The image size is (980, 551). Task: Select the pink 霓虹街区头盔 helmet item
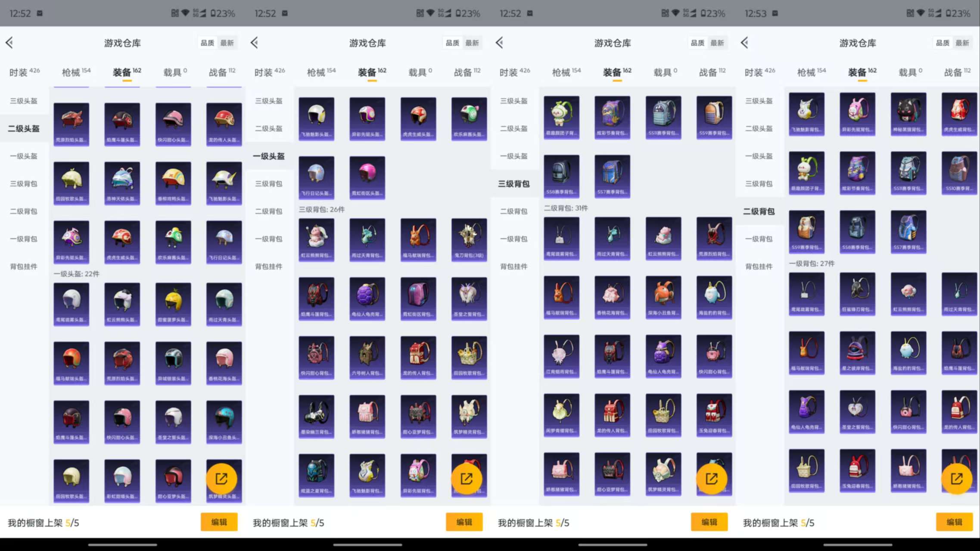[367, 177]
